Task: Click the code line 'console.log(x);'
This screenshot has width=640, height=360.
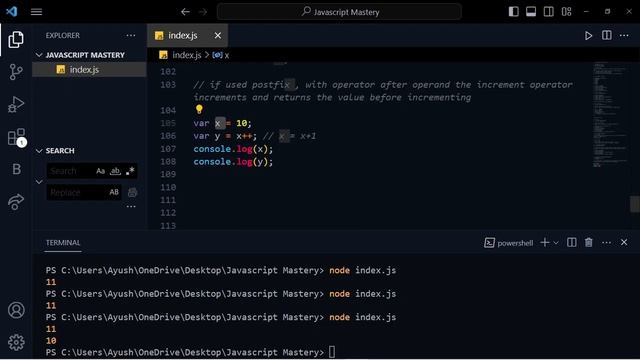Action: (x=233, y=149)
